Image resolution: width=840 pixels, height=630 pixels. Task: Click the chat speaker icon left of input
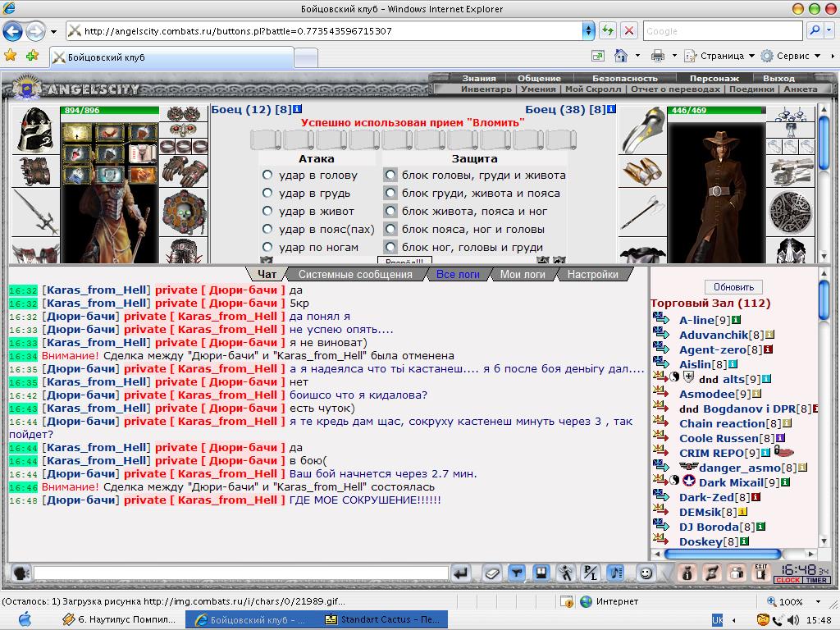click(21, 573)
